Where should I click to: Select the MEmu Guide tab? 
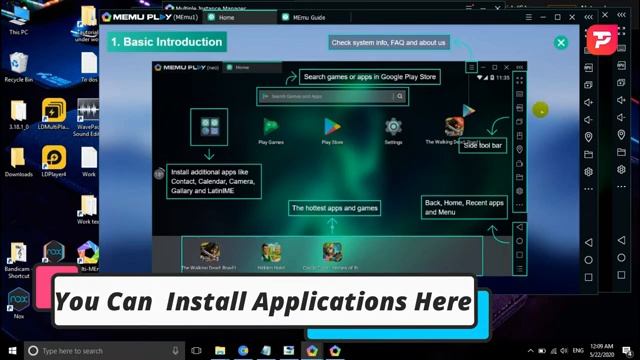[x=309, y=18]
